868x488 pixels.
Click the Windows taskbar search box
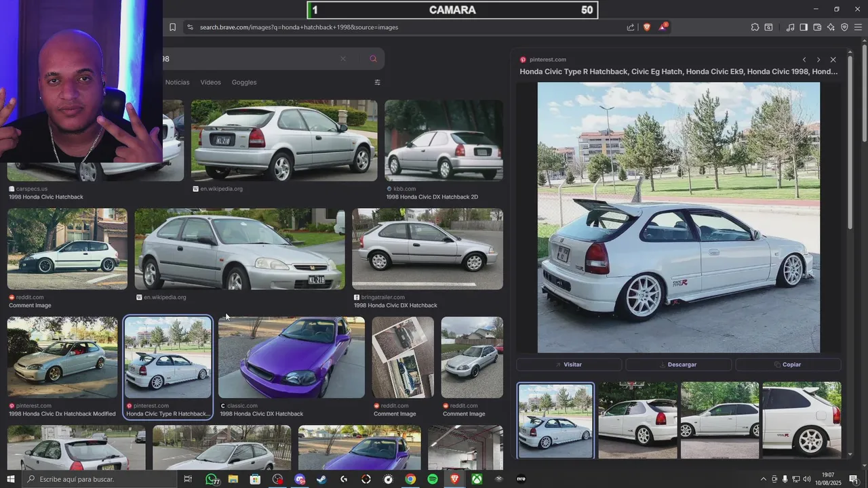pos(100,479)
